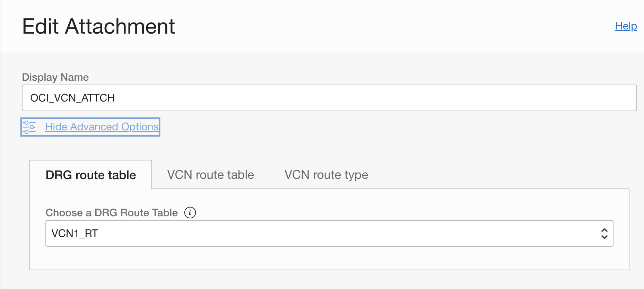The height and width of the screenshot is (289, 644).
Task: Click the VCN1_RT selected value text
Action: [75, 234]
